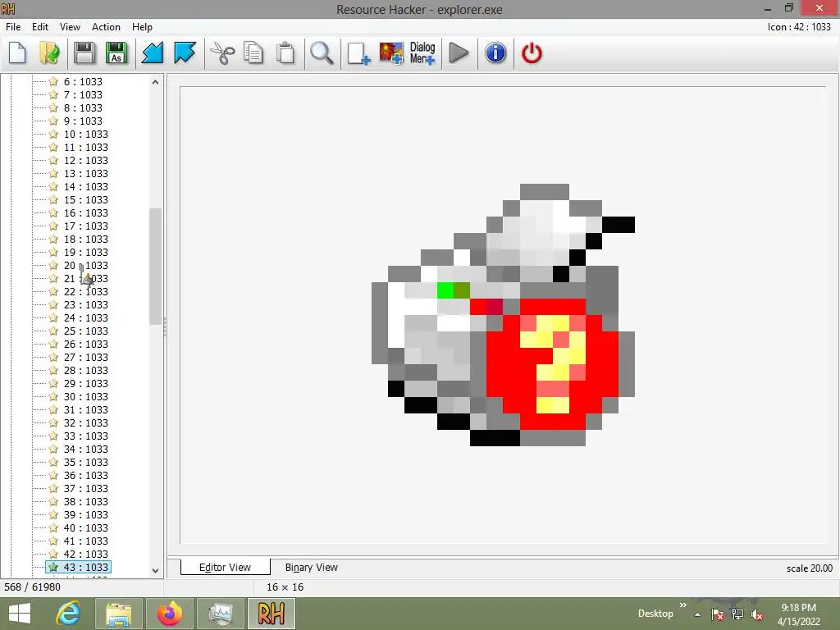Image resolution: width=840 pixels, height=630 pixels.
Task: Click the tree scrollbar up arrow
Action: pyautogui.click(x=155, y=82)
